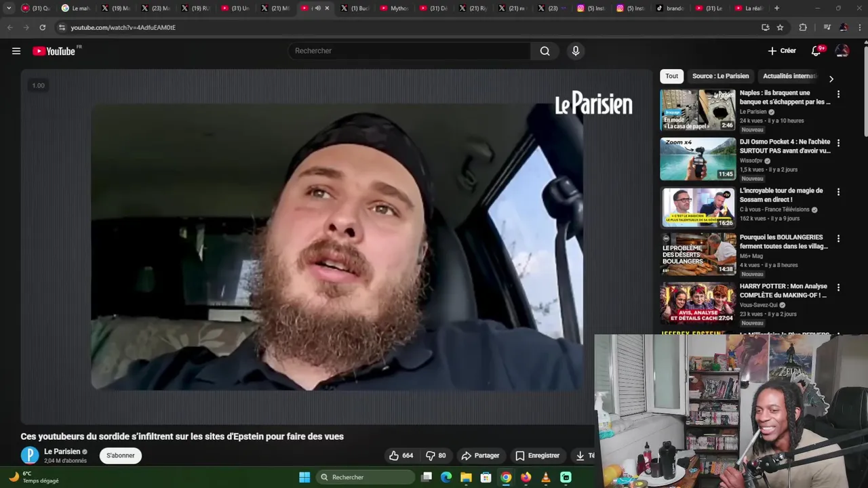View site information beside the URL
Viewport: 868px width, 488px height.
coord(62,27)
